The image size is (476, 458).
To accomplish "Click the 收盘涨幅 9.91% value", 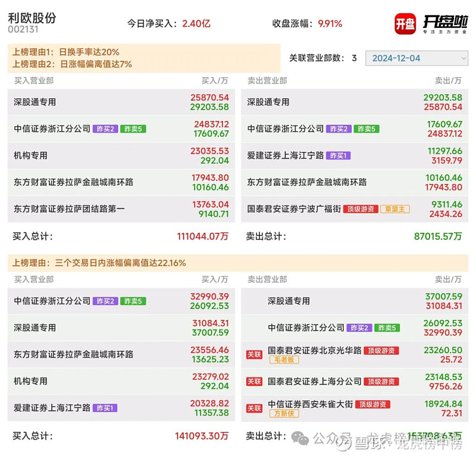I will pyautogui.click(x=330, y=24).
